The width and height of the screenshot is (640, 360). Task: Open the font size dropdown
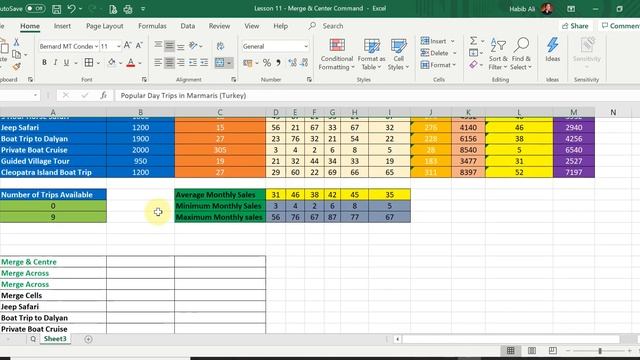[x=118, y=47]
